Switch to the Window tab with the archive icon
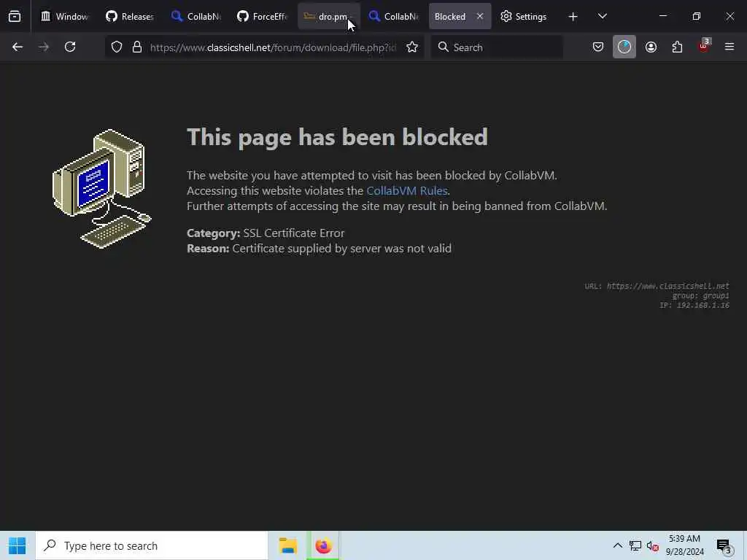Screen dimensions: 747x560 tap(64, 16)
